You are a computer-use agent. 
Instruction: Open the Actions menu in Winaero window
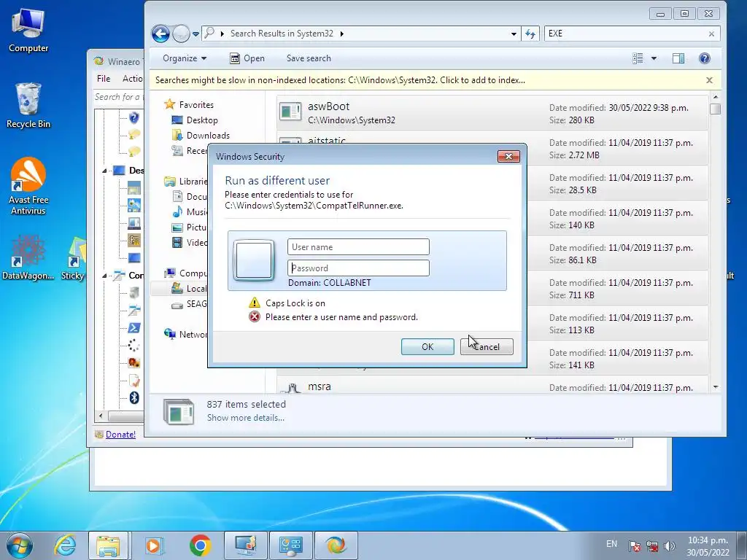(x=131, y=79)
